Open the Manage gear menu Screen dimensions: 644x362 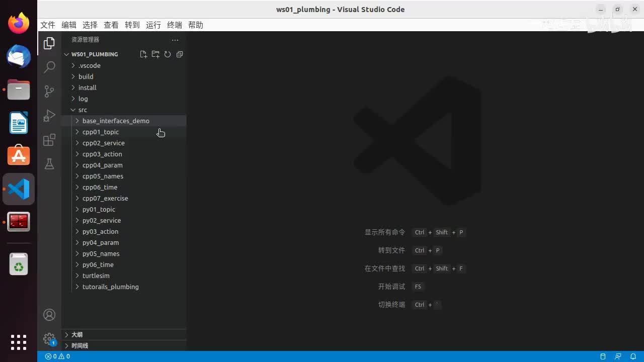(x=49, y=339)
